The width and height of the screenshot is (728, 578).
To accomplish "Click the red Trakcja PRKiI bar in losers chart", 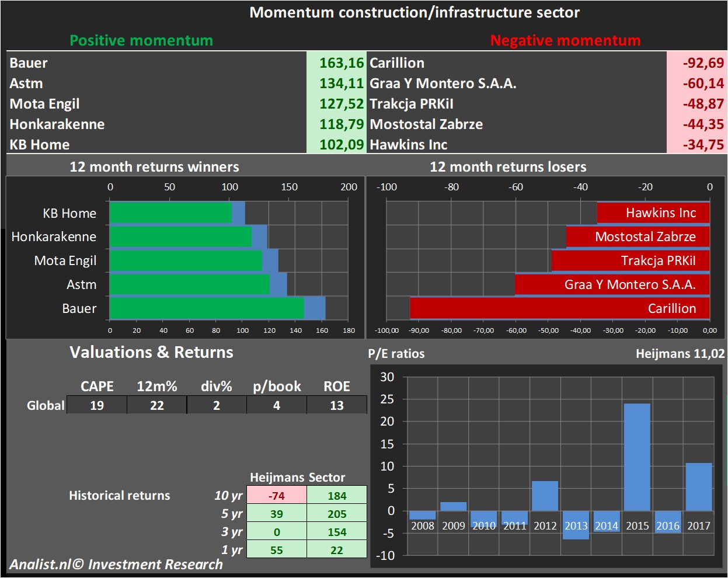I will pyautogui.click(x=631, y=260).
